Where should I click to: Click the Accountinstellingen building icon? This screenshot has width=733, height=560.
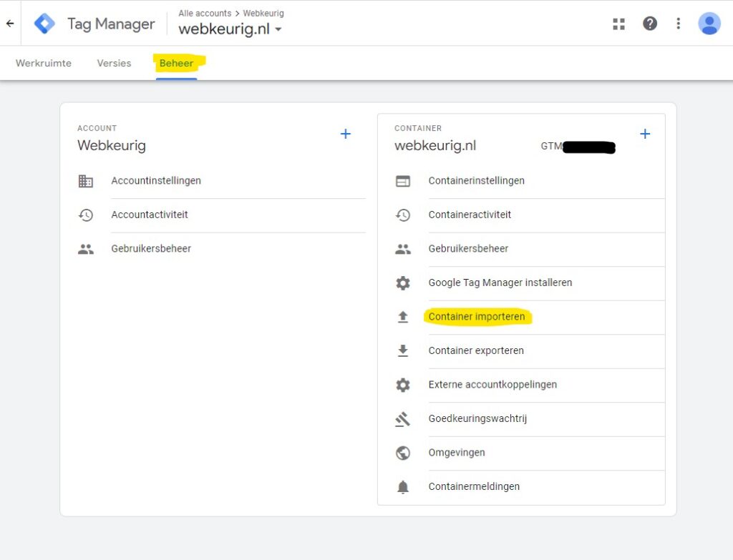86,181
